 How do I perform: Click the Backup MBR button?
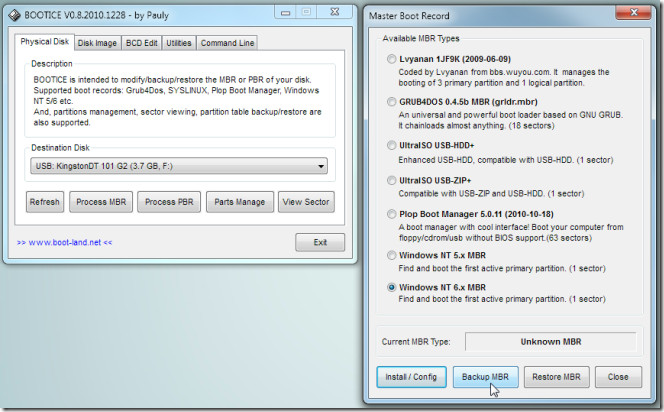(x=485, y=377)
